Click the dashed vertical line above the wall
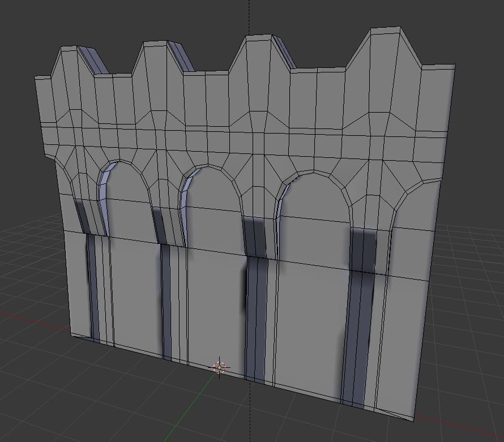Image resolution: width=504 pixels, height=442 pixels. (250, 17)
